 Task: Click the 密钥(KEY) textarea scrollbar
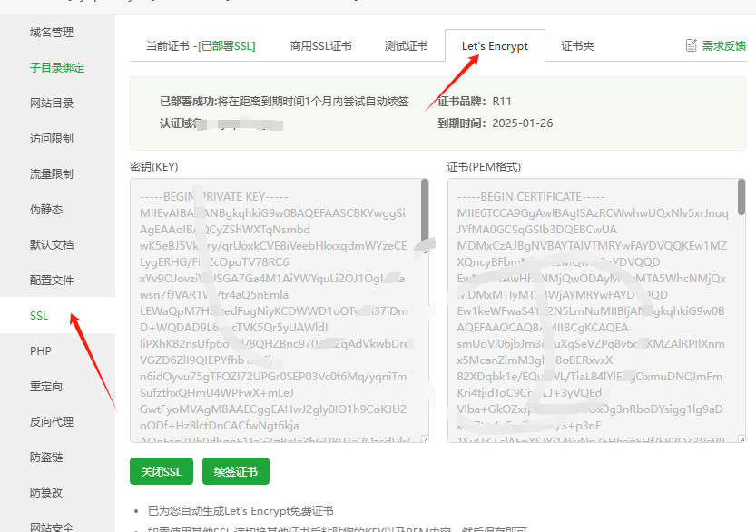(x=425, y=200)
